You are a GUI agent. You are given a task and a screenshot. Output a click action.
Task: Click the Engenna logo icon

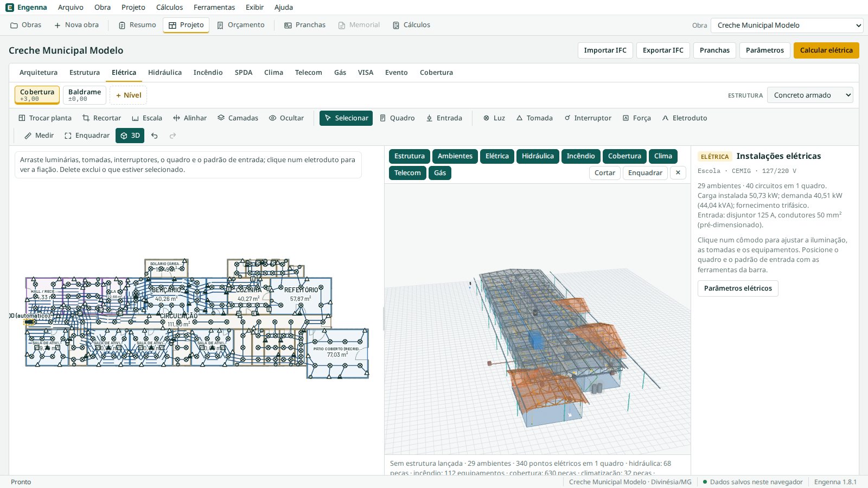point(9,8)
